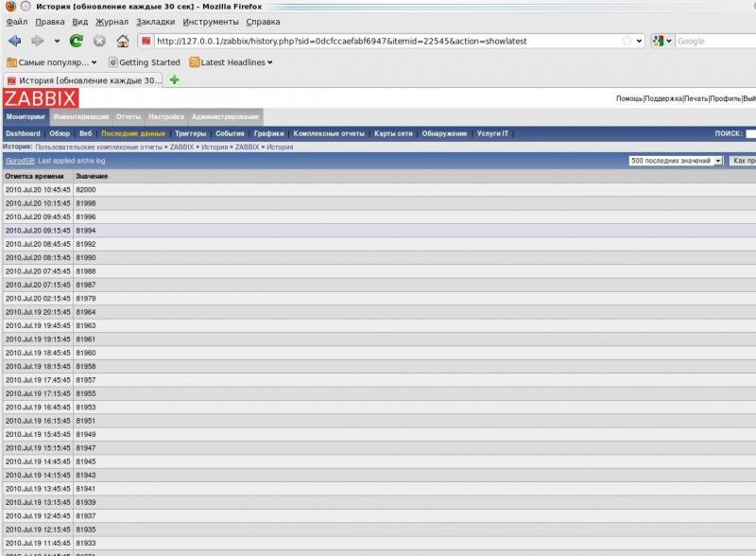The image size is (756, 556).
Task: Click the green plus new tab button
Action: 175,80
